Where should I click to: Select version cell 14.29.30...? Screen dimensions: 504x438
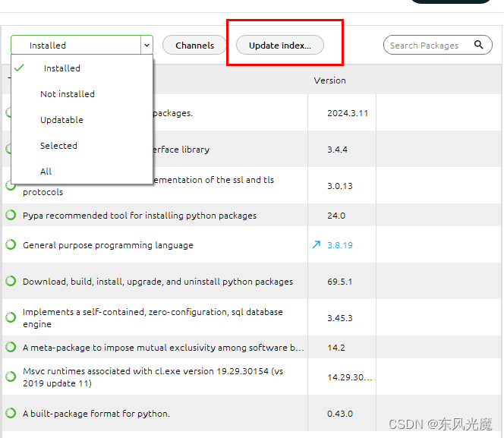point(350,377)
